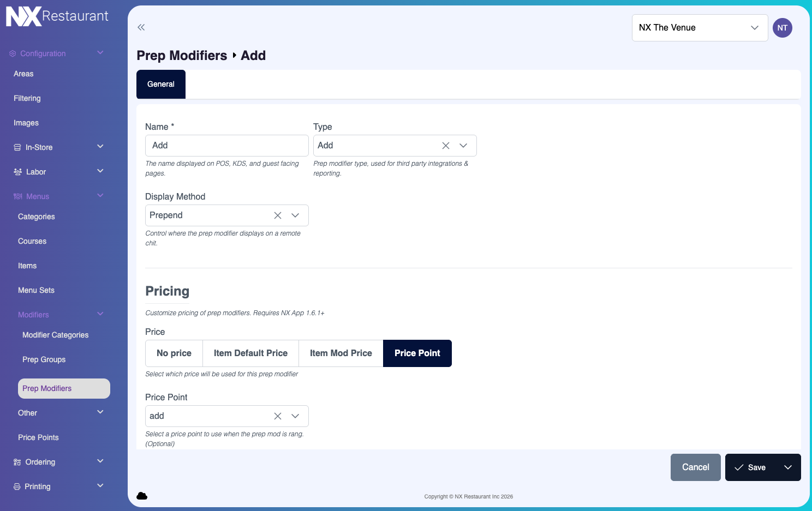Viewport: 812px width, 511px height.
Task: Click the NT user avatar
Action: (782, 28)
